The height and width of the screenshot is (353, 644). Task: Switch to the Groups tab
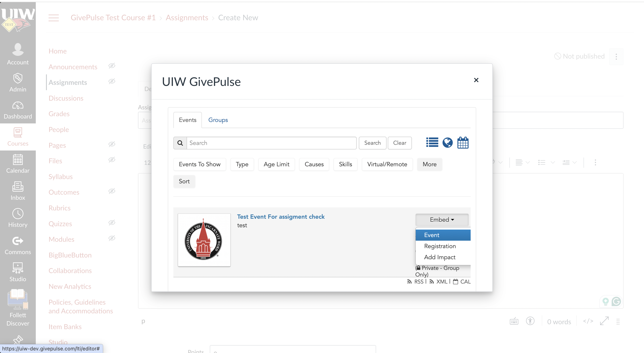pos(218,120)
